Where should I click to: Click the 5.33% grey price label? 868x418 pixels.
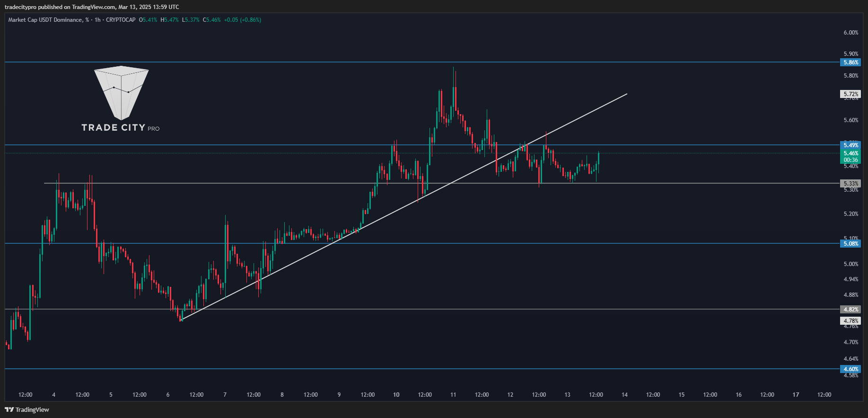pyautogui.click(x=850, y=184)
